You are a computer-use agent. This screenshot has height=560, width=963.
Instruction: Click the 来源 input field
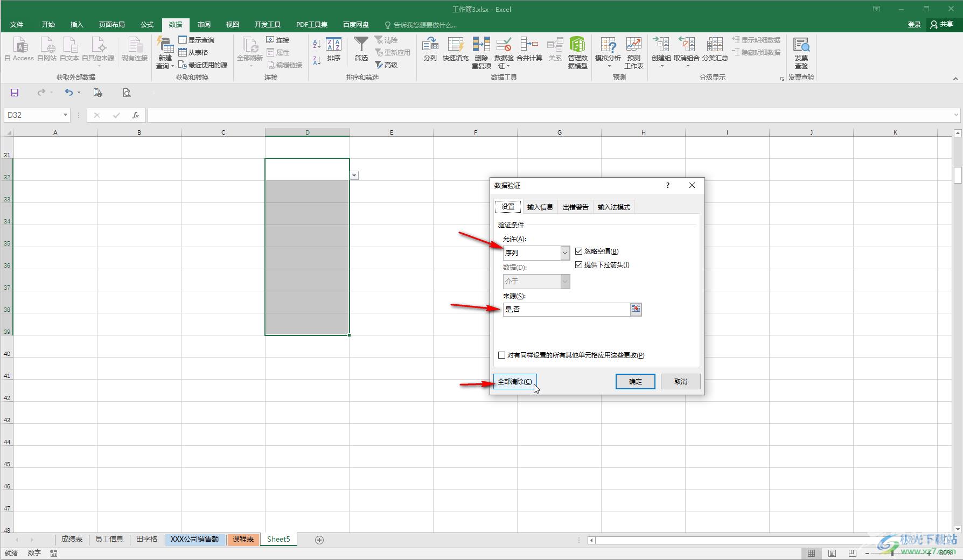coord(566,309)
